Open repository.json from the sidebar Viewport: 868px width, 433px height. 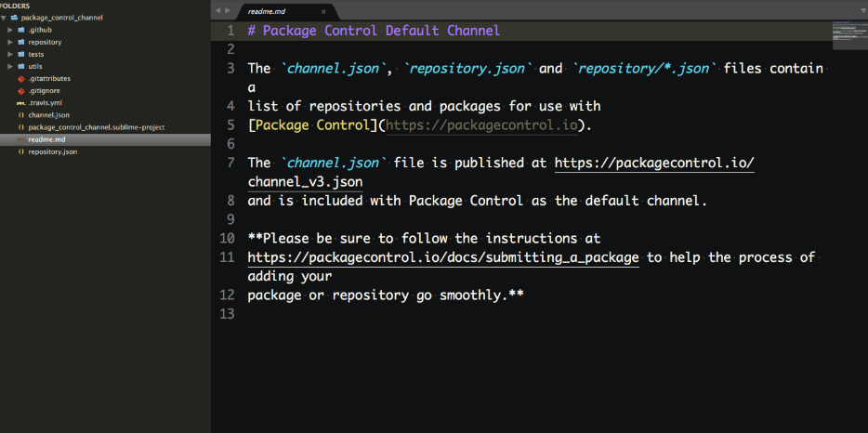tap(53, 151)
